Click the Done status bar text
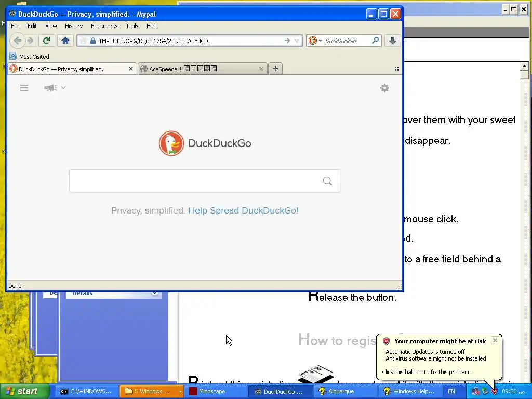Viewport: 532px width, 399px height. 15,286
